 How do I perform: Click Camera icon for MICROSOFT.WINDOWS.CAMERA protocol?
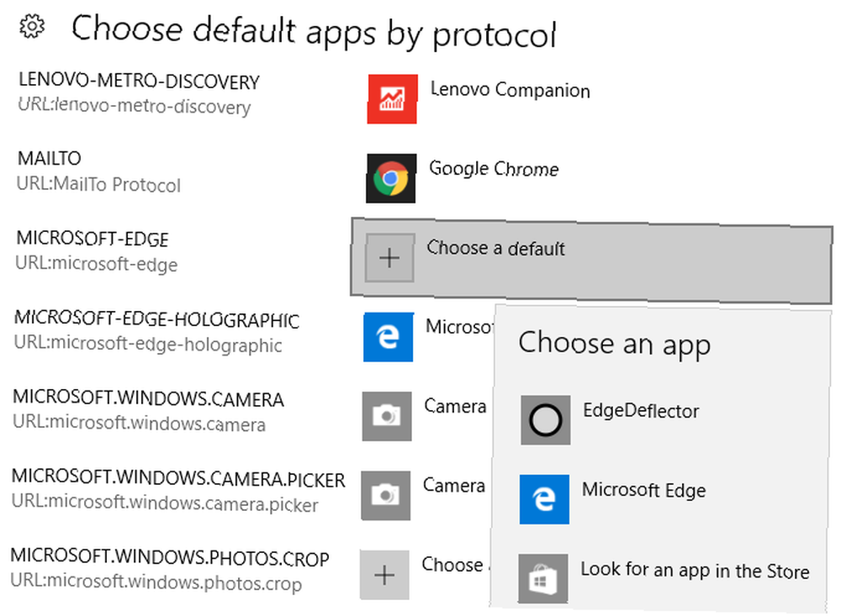[387, 416]
